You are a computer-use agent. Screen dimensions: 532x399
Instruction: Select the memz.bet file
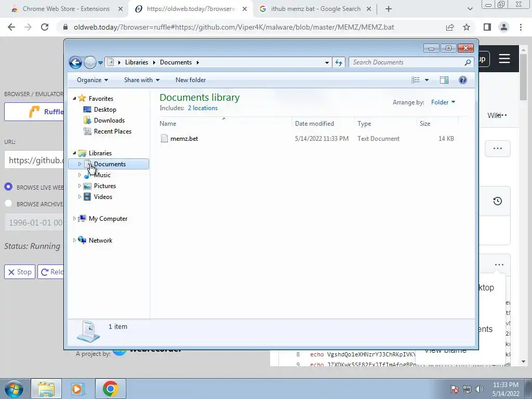click(184, 138)
